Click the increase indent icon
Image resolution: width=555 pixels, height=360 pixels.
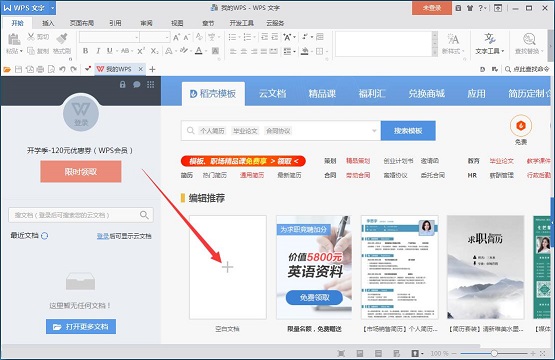pos(275,37)
